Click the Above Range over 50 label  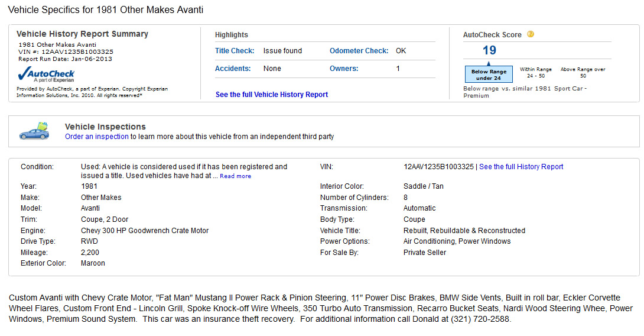click(583, 72)
